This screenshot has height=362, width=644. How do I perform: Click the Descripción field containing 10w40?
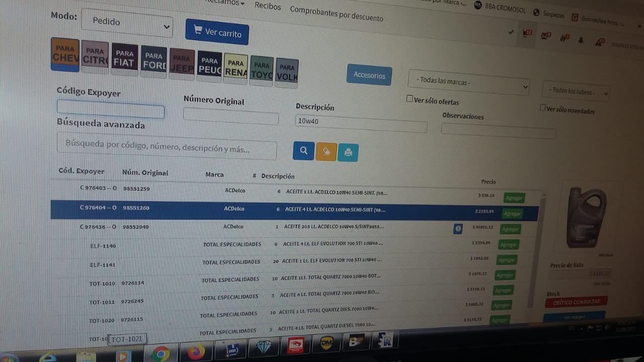coord(361,123)
